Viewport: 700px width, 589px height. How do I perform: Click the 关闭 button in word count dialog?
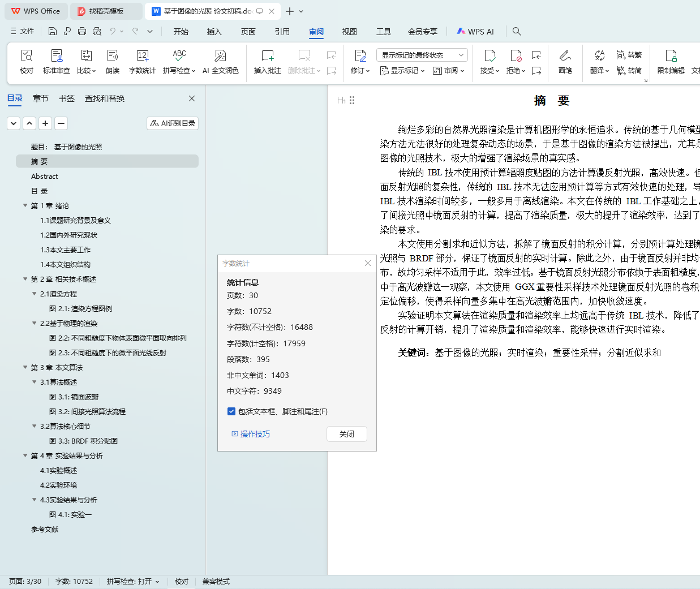[347, 434]
